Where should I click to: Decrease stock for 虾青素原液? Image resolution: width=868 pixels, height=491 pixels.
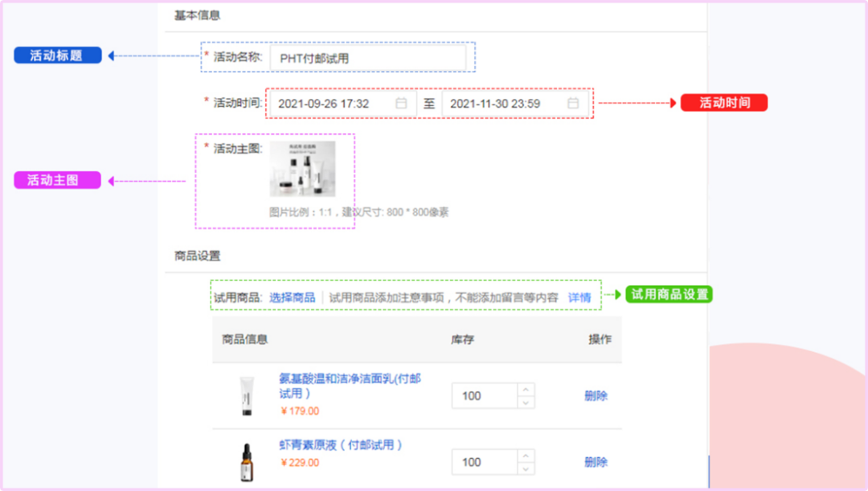[526, 468]
